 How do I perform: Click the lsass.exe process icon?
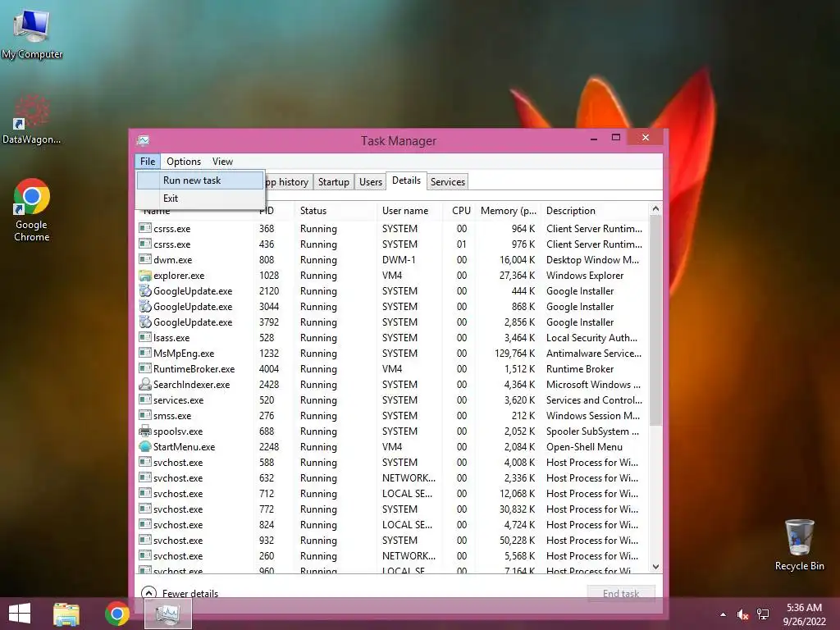[144, 337]
